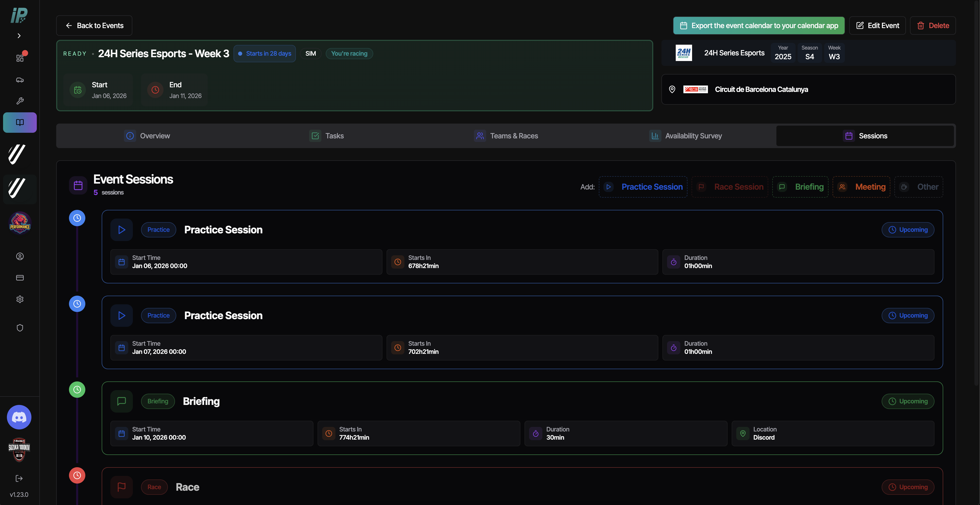Screen dimensions: 980x505
Task: Export the event calendar to calendar app
Action: pos(759,26)
